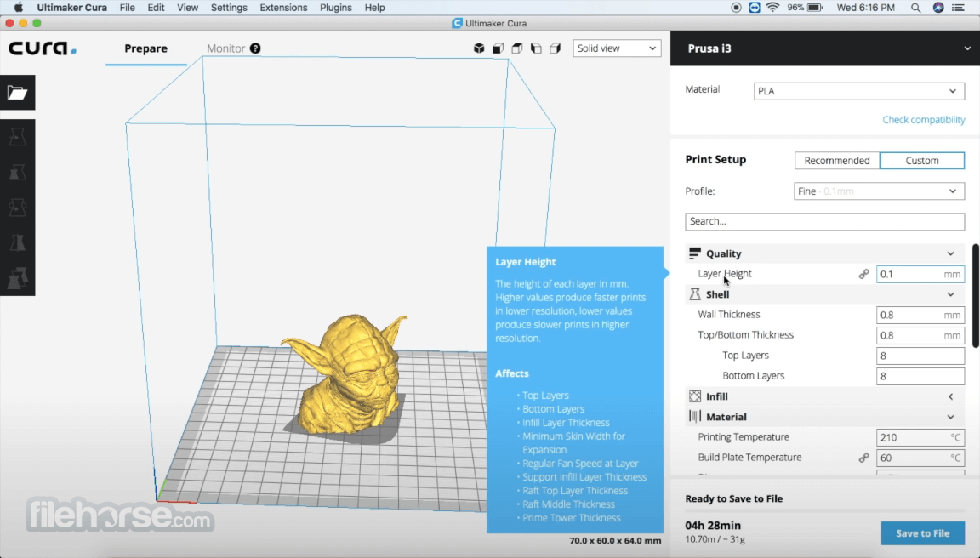
Task: Select Custom print setup mode
Action: pyautogui.click(x=922, y=161)
